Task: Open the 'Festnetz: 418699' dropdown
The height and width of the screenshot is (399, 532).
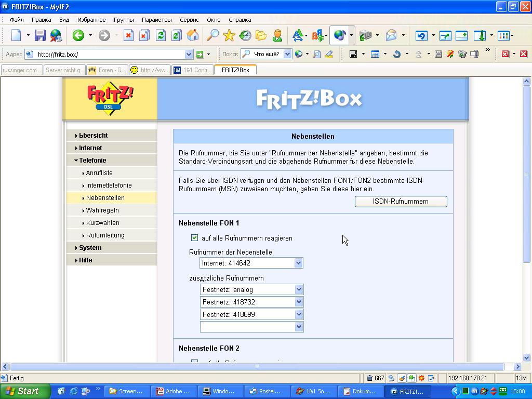Action: point(299,314)
